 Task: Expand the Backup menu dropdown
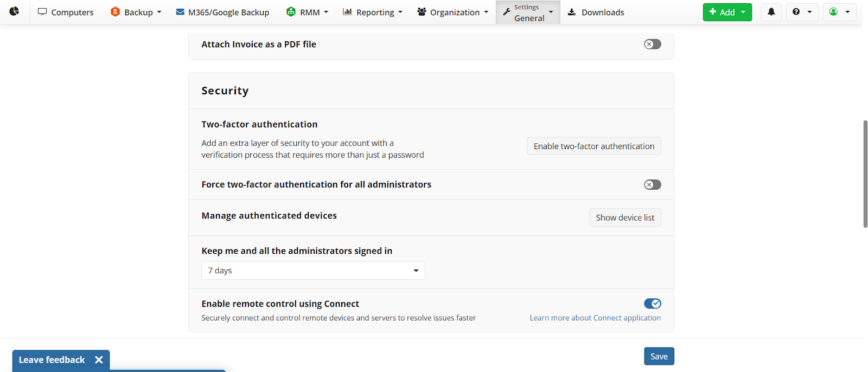tap(158, 11)
